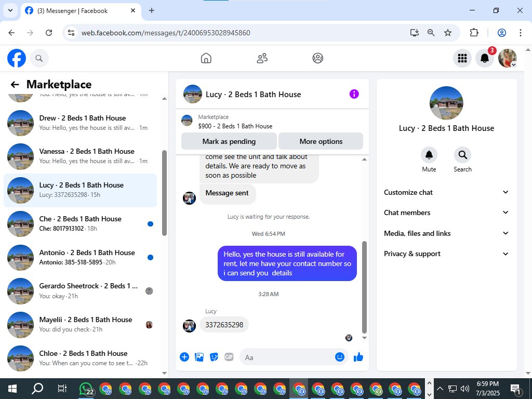Open the Che conversation in list
532x399 pixels.
click(x=81, y=224)
